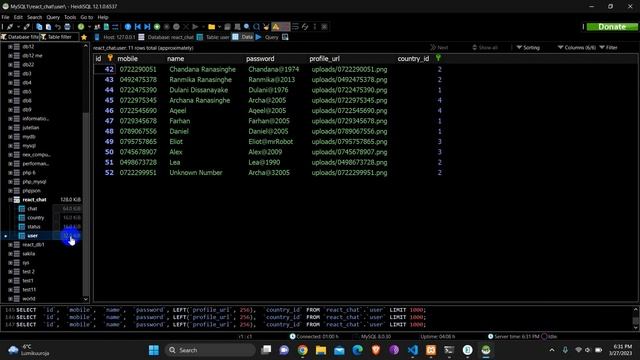The width and height of the screenshot is (640, 360).
Task: Sort by the mobile column header
Action: tap(128, 59)
